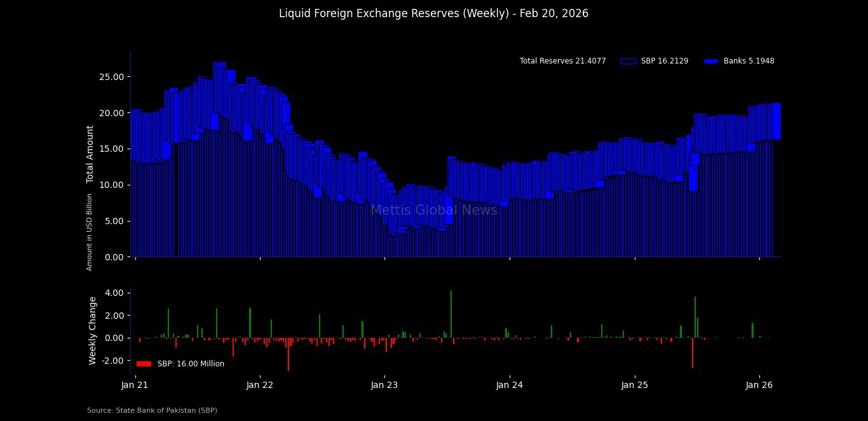Click the Amount in USD Billion axis caption
868x421 pixels.
click(x=90, y=232)
